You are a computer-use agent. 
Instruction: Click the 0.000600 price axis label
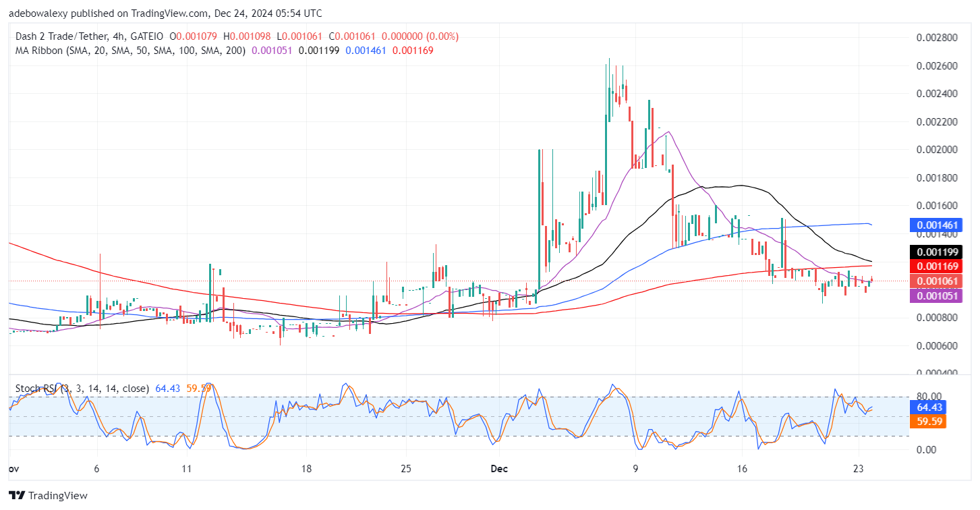click(x=938, y=345)
